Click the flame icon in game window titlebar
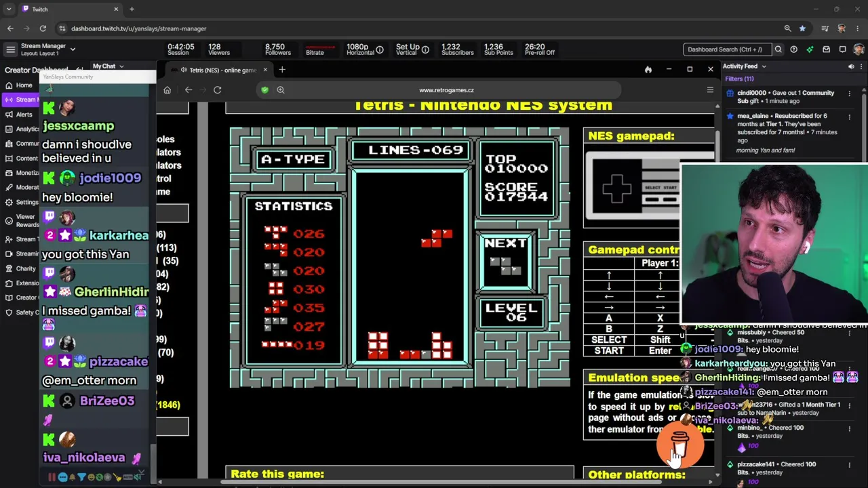Screen dimensions: 868x488 point(648,70)
